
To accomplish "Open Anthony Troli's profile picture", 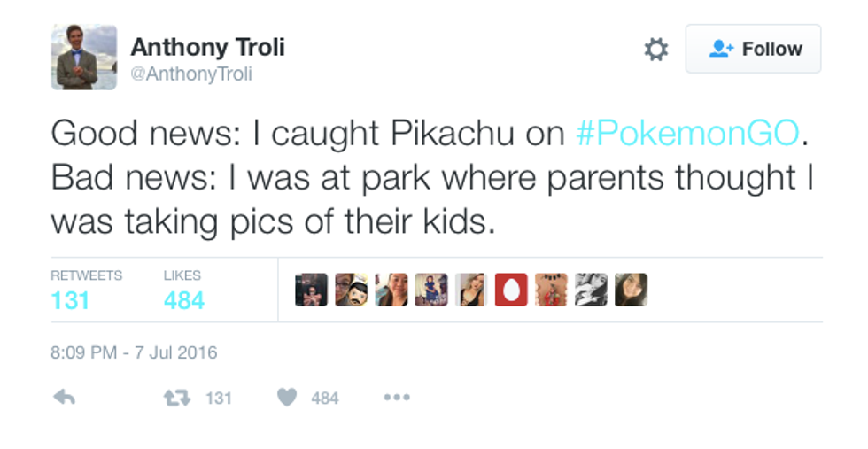I will [x=84, y=58].
